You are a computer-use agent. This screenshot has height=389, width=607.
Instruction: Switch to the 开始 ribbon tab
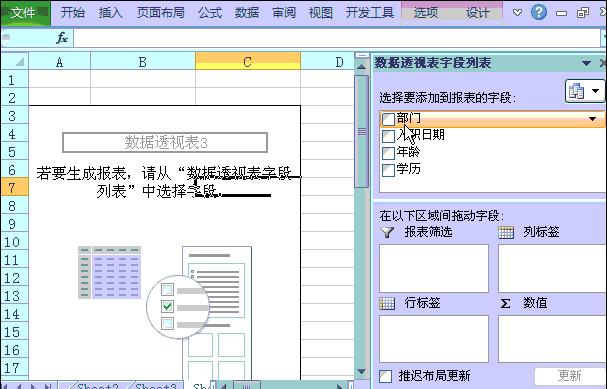click(x=73, y=13)
